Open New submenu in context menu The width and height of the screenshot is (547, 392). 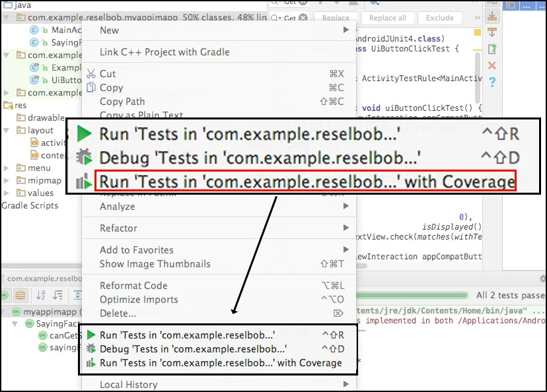click(x=219, y=30)
